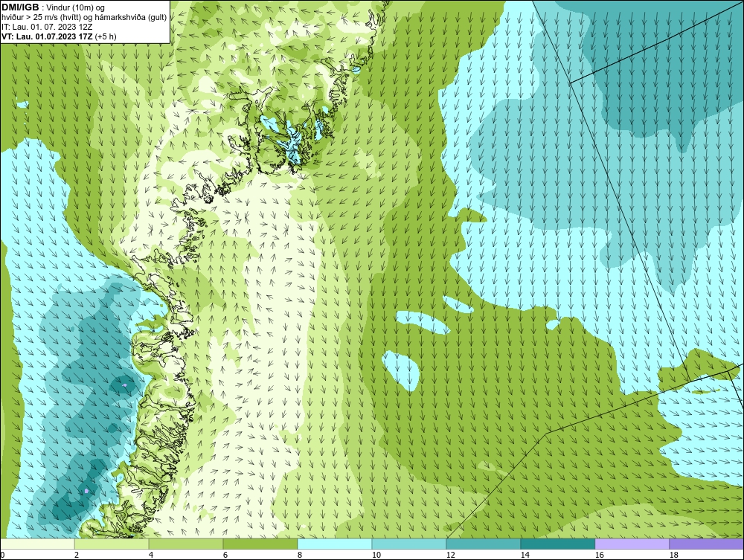Click the 'IT: Lau. 01. 07. 2023 12Z' line

point(46,27)
